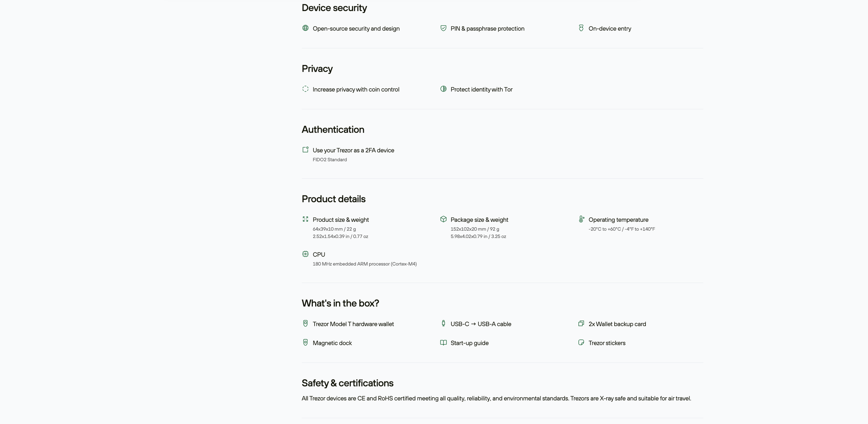Click the "FIDO2 Standard" subtext
868x424 pixels.
329,160
